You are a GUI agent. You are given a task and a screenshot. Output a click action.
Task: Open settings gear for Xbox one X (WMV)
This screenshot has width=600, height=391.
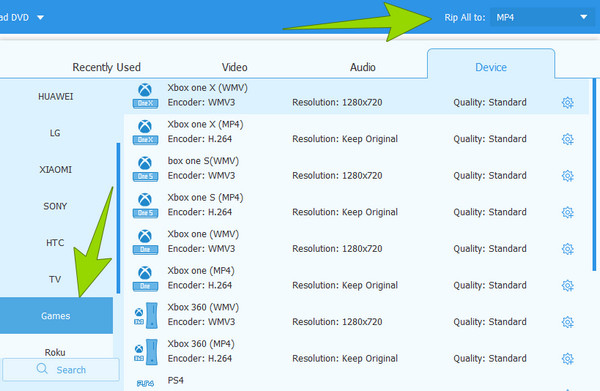click(x=567, y=103)
